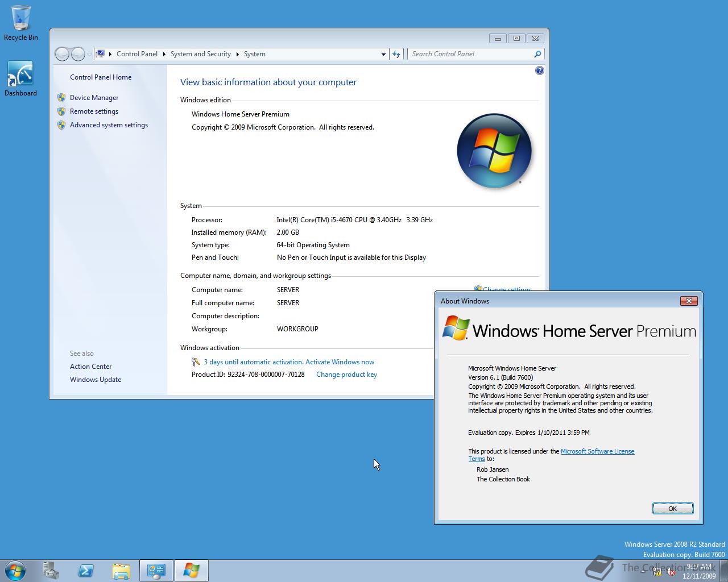The image size is (728, 582).
Task: Select System and Security breadcrumb
Action: coord(201,54)
